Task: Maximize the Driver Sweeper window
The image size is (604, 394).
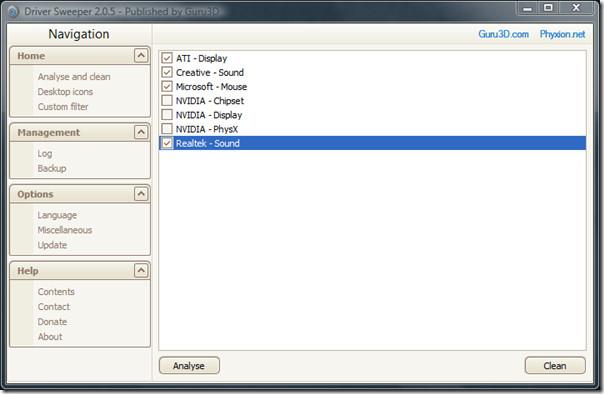Action: click(x=548, y=8)
